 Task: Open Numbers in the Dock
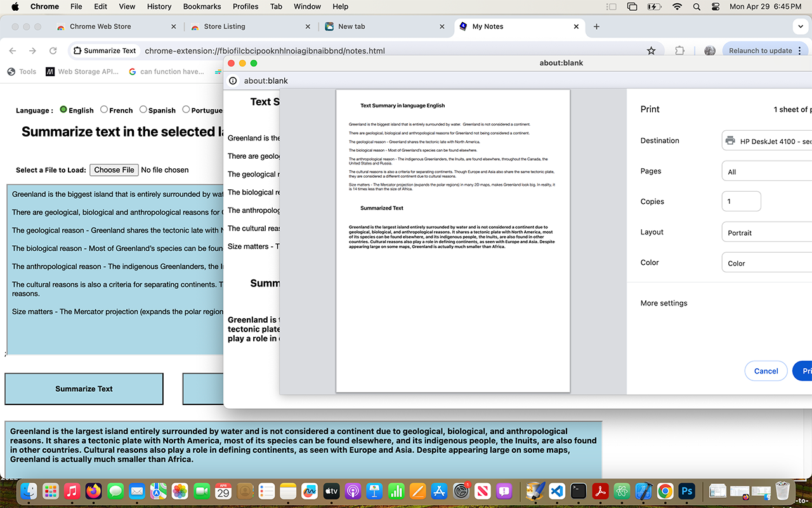[x=396, y=491]
